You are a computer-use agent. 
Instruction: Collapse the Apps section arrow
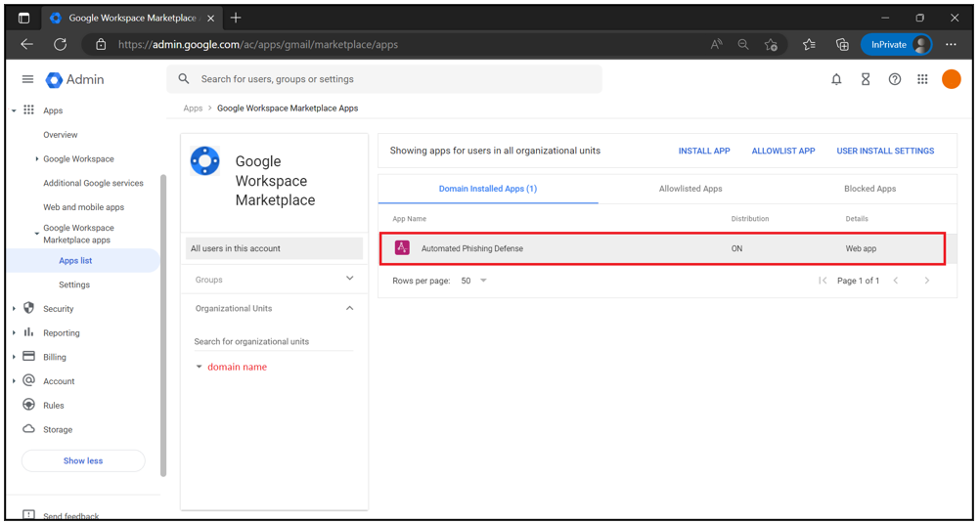(14, 110)
